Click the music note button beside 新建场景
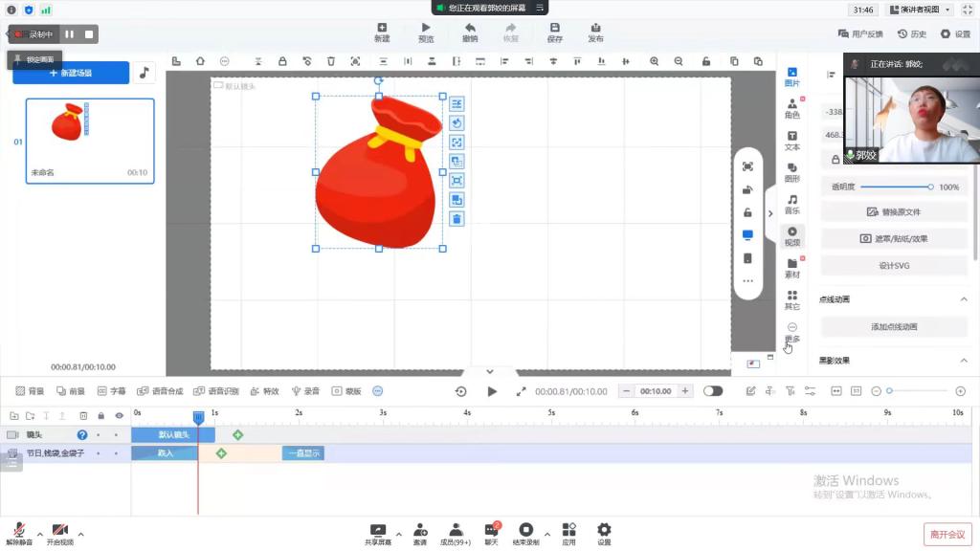Image resolution: width=980 pixels, height=551 pixels. click(x=144, y=73)
